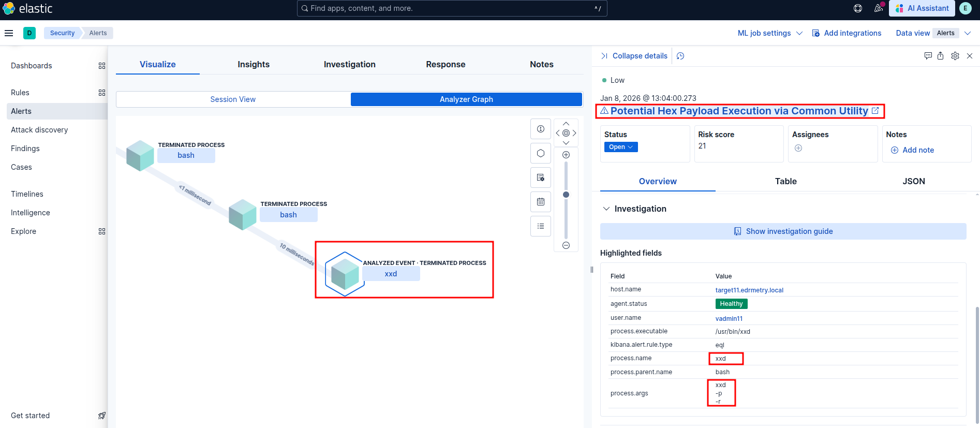Switch to the Insights tab

(254, 64)
